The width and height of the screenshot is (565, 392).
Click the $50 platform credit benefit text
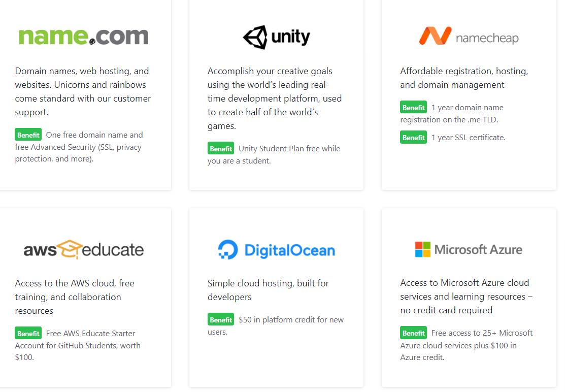[291, 320]
